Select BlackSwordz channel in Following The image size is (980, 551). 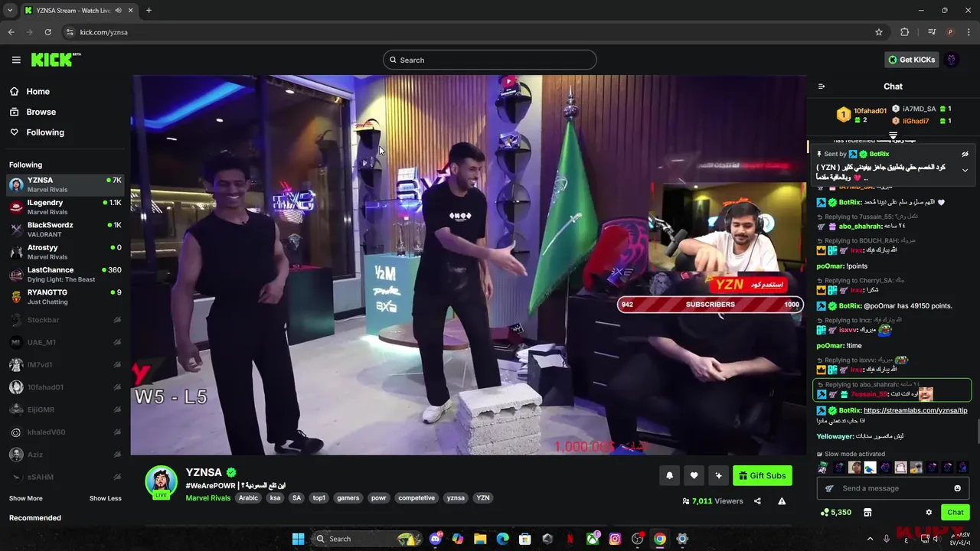pos(65,230)
